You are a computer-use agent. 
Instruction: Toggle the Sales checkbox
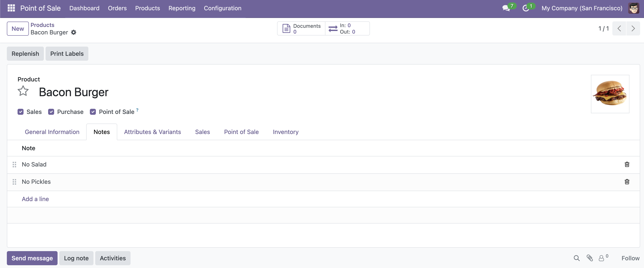point(21,112)
